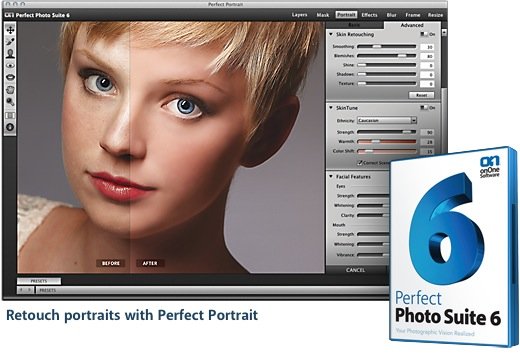Open the Effects module
Screen dimensions: 520x360
pos(369,15)
